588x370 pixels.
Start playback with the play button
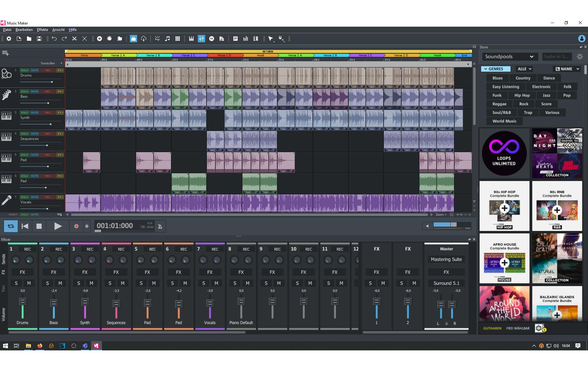click(x=58, y=226)
